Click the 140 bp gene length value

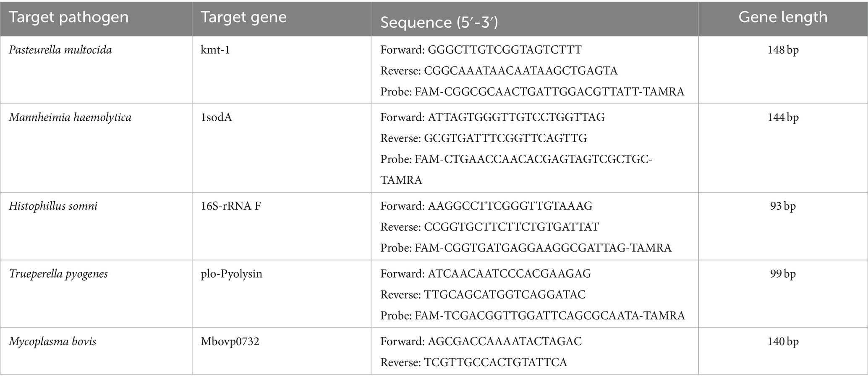coord(783,341)
